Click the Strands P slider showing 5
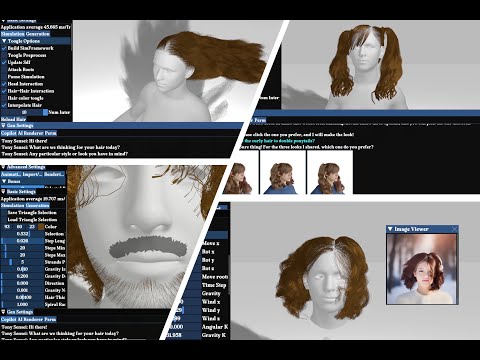This screenshot has width=480, height=360. (22, 262)
